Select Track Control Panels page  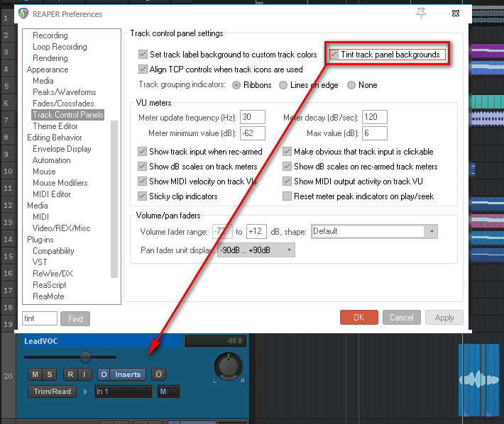[68, 115]
